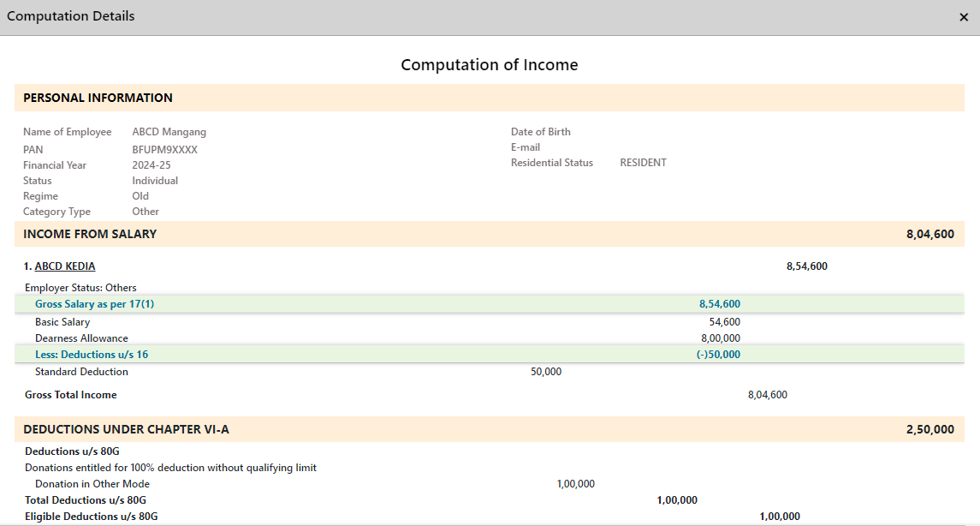Click the Basic Salary amount 54,600
The height and width of the screenshot is (526, 980).
(x=724, y=322)
